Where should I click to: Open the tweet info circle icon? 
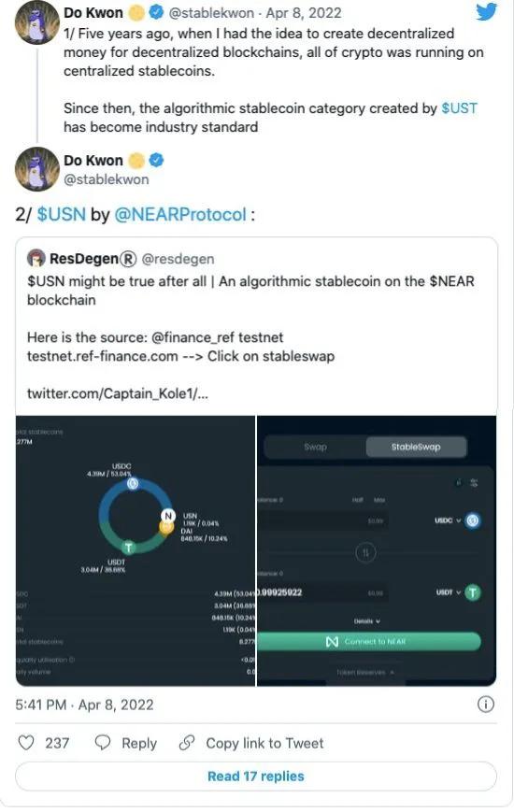[x=486, y=705]
